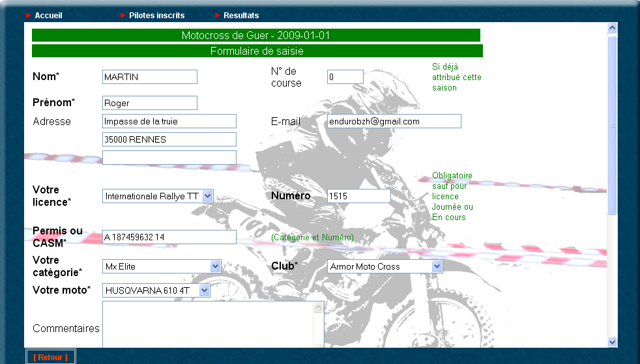Screen dimensions: 640x364
Task: Open the Club dropdown
Action: 385,266
